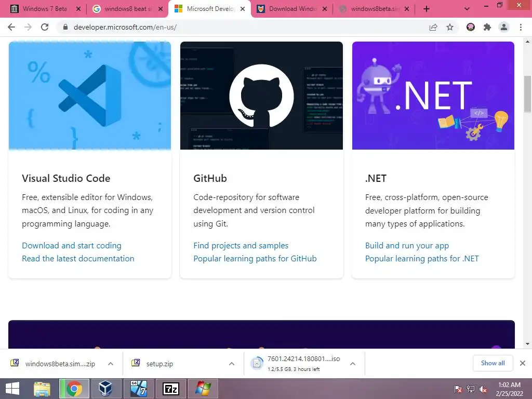Click the Chrome taskbar icon

pos(74,389)
